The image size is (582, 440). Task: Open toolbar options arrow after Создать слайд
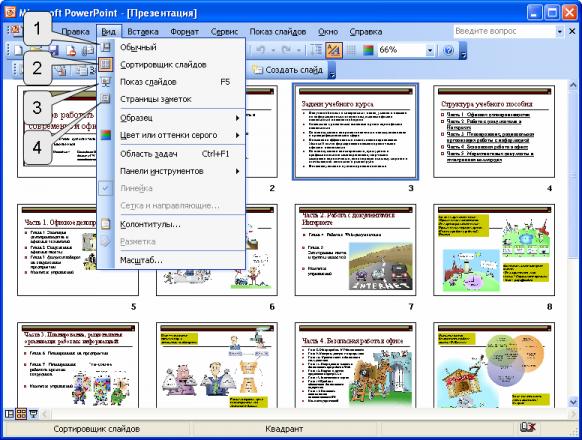coord(332,71)
